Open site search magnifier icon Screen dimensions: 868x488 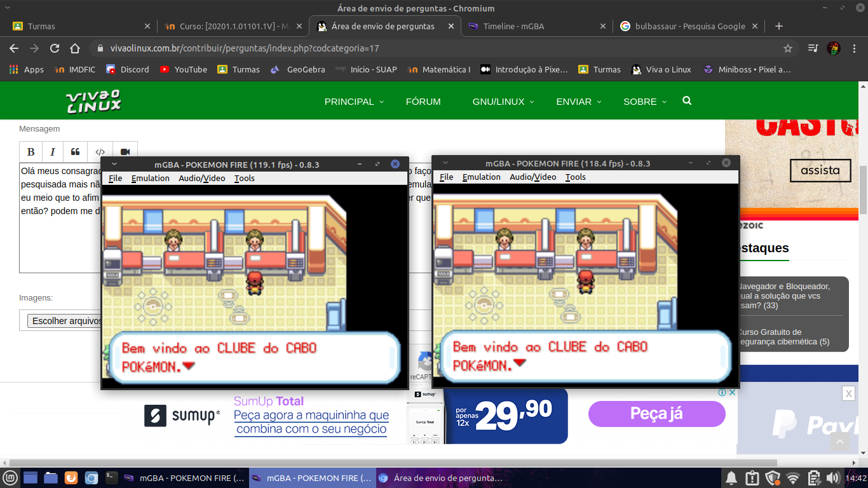[x=687, y=101]
